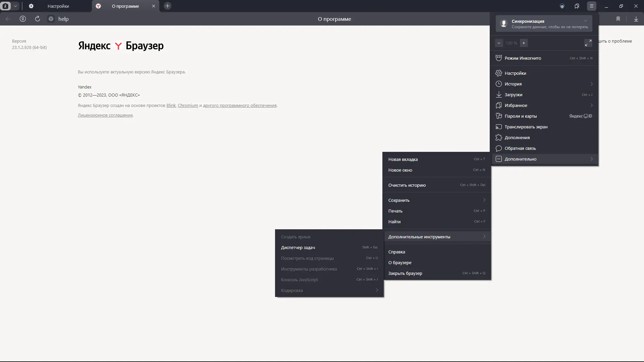Screen dimensions: 644x362
Task: Click the Passwords and cards icon
Action: [x=499, y=116]
